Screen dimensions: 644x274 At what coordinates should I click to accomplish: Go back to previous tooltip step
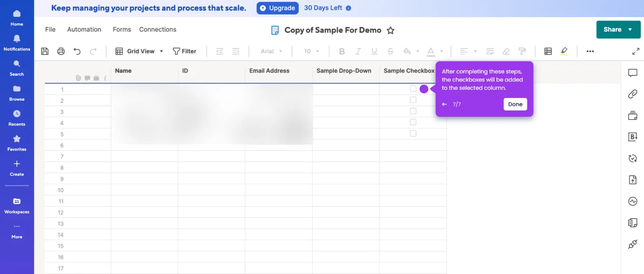coord(445,104)
